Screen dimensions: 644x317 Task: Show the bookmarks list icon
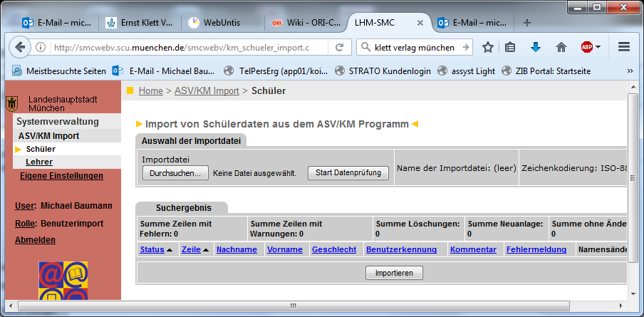[510, 48]
